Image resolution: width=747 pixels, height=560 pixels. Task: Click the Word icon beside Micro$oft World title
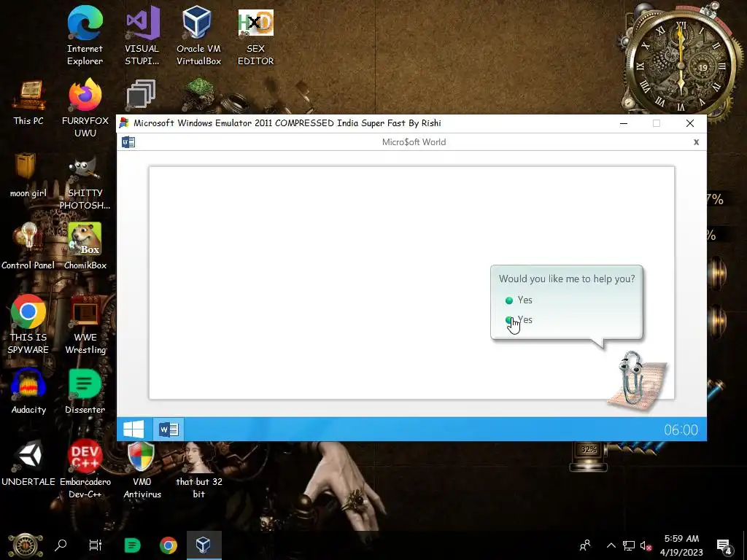tap(128, 142)
